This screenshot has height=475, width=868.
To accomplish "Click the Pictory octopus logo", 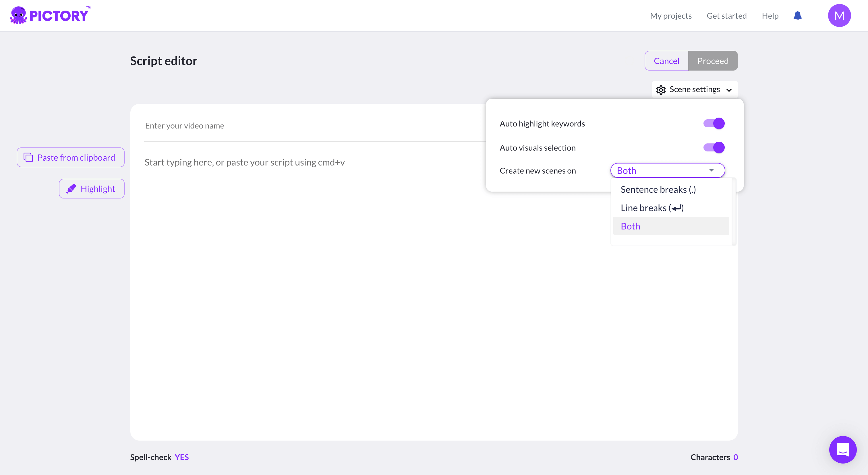I will point(19,15).
